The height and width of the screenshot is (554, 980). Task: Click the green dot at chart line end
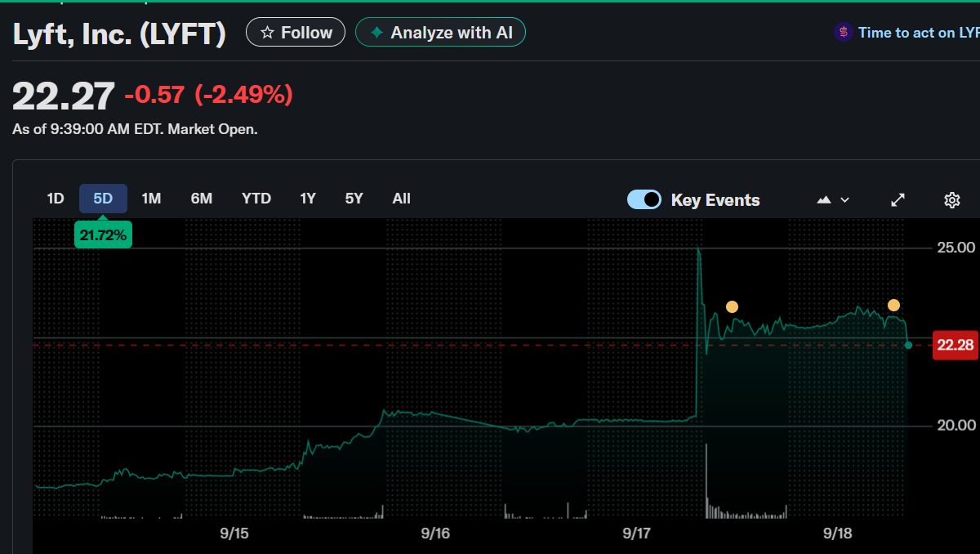[x=908, y=345]
